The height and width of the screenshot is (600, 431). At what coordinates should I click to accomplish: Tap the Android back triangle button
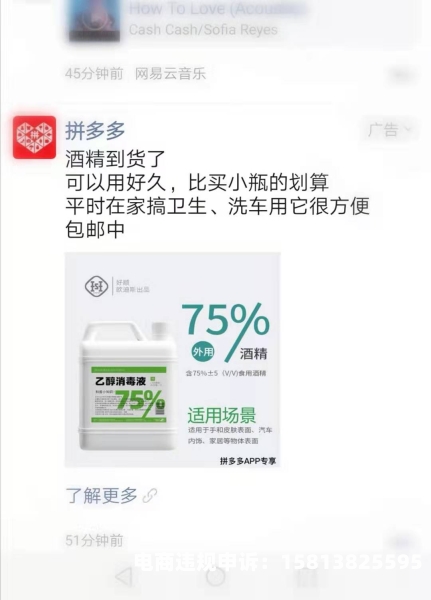click(x=124, y=577)
